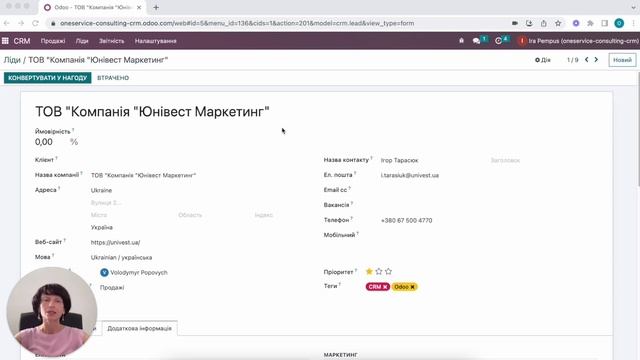This screenshot has width=640, height=360.
Task: Click the Індекс zip field
Action: 264,215
